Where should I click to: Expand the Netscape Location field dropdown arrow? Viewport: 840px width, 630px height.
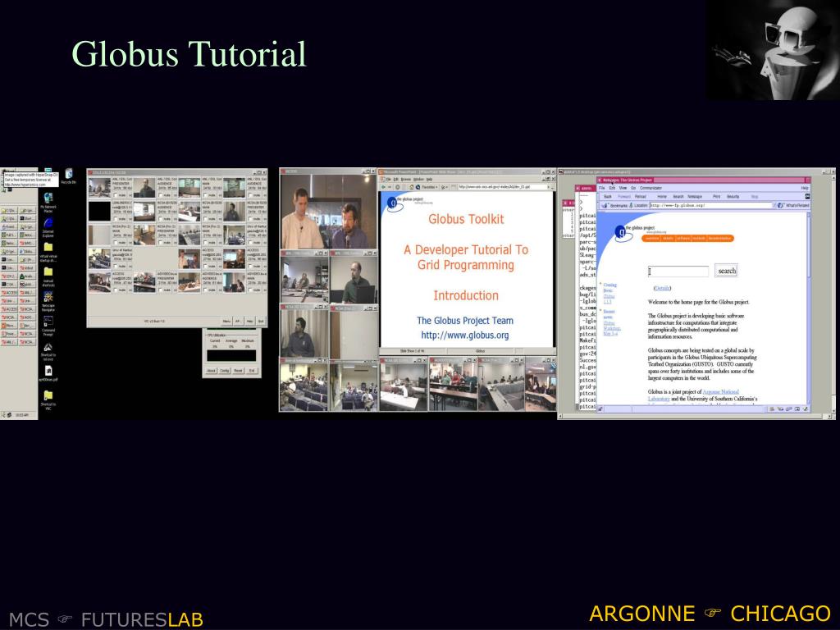pos(774,205)
